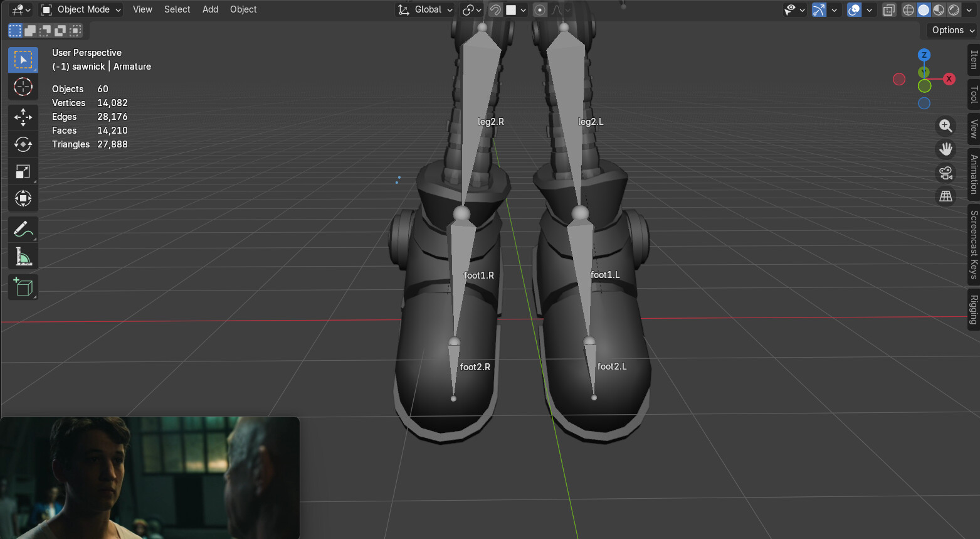This screenshot has width=980, height=539.
Task: Toggle proportional editing
Action: pos(540,9)
